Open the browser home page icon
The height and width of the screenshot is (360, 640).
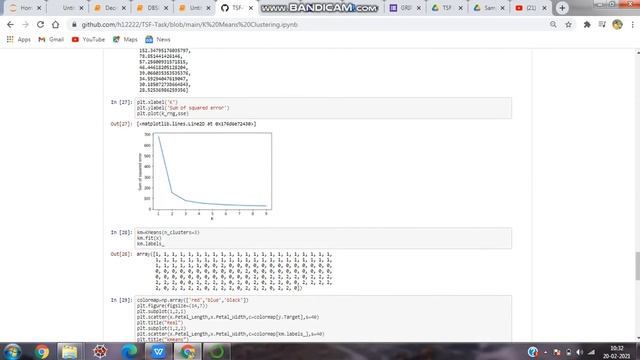(x=56, y=24)
